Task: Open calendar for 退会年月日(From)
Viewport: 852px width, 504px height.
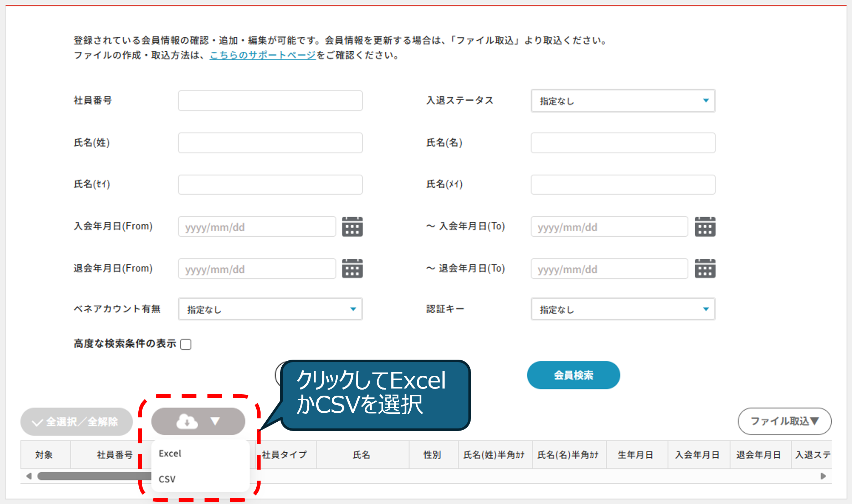Action: 352,268
